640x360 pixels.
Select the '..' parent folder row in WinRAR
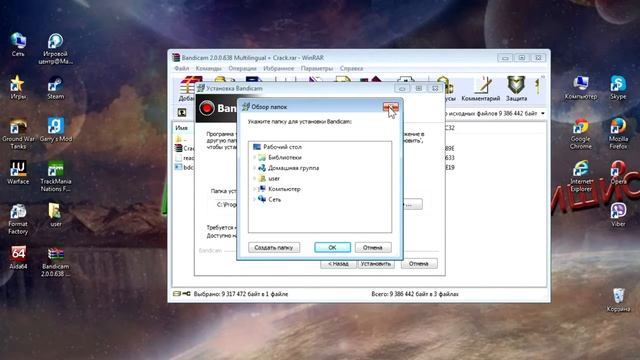[x=181, y=139]
